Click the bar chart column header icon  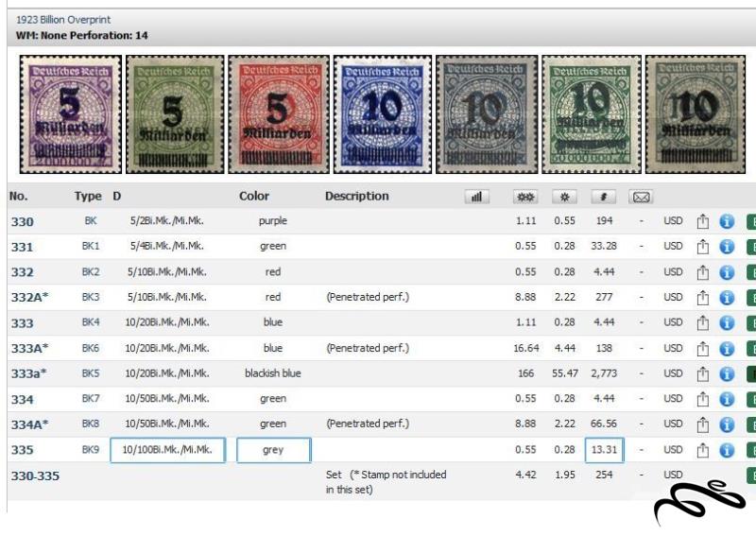tap(477, 197)
